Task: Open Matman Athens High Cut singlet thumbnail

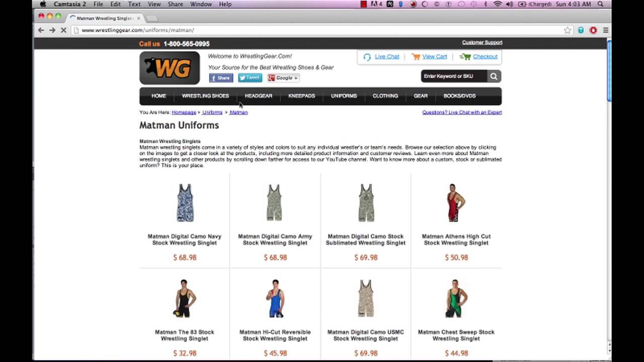Action: click(455, 203)
